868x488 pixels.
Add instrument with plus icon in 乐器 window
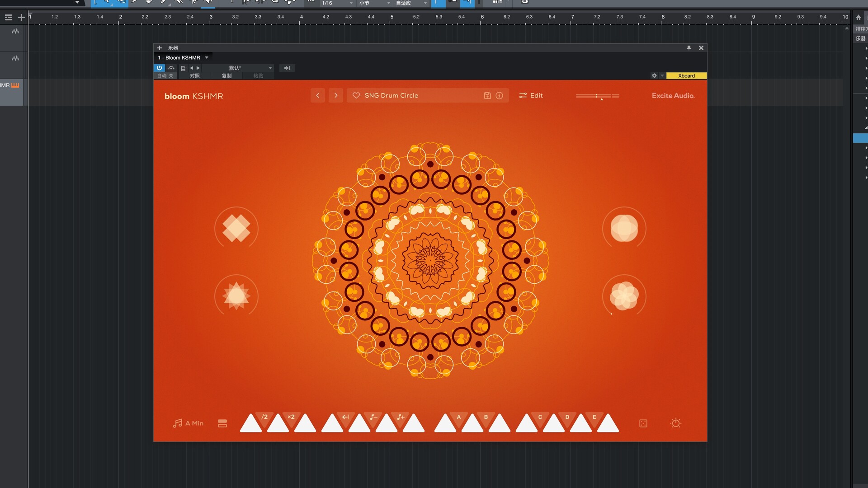(x=159, y=47)
